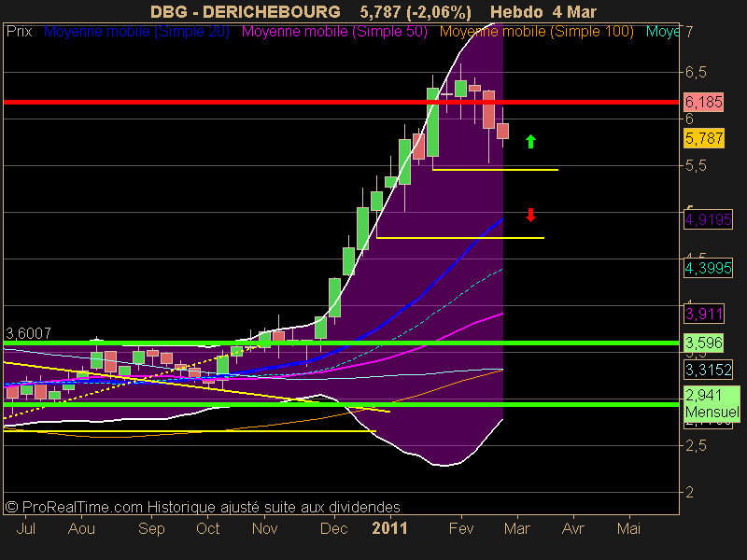Click the "Dec" label on the time axis
Screen dimensions: 747x560
tap(334, 528)
